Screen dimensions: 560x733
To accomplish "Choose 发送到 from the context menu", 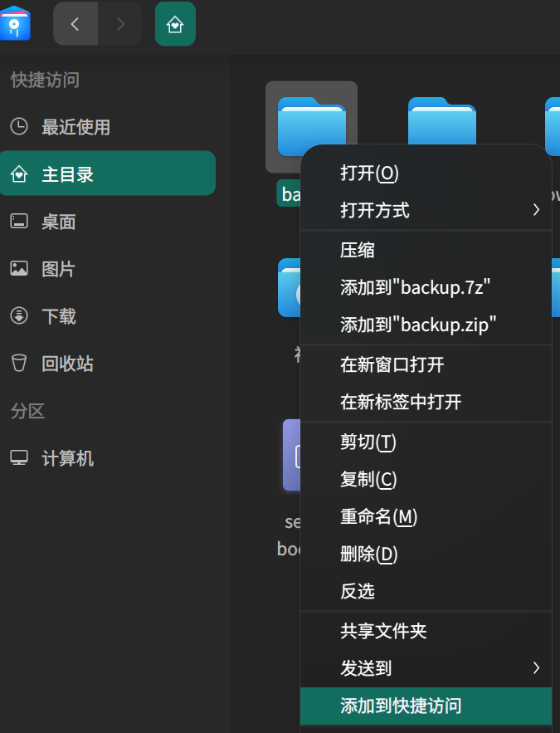I will [x=426, y=668].
